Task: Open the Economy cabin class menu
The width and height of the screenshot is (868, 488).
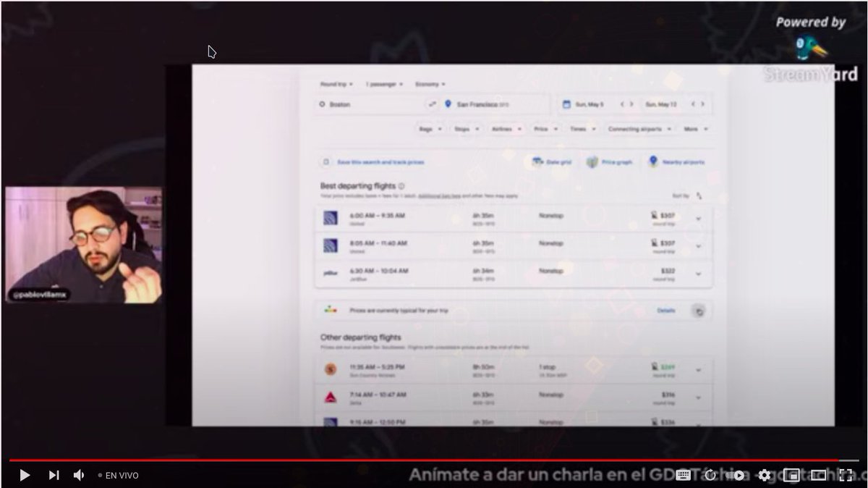Action: [x=429, y=83]
